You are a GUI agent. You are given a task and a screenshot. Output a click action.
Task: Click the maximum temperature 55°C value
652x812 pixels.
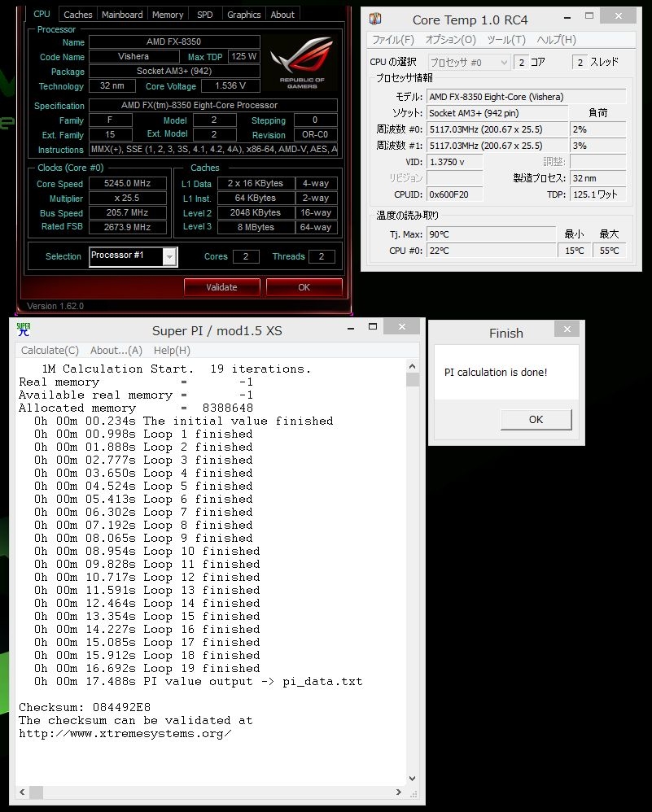pyautogui.click(x=610, y=251)
